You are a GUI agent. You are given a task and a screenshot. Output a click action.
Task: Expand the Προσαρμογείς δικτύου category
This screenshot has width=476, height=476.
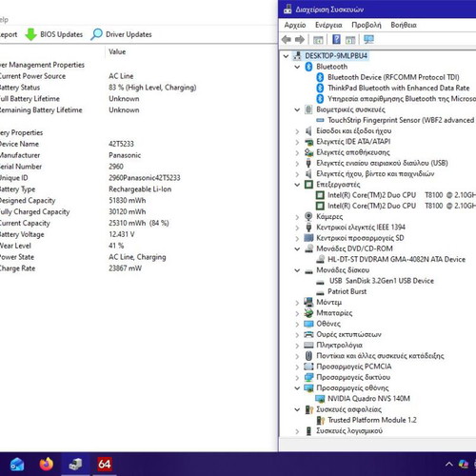(297, 378)
